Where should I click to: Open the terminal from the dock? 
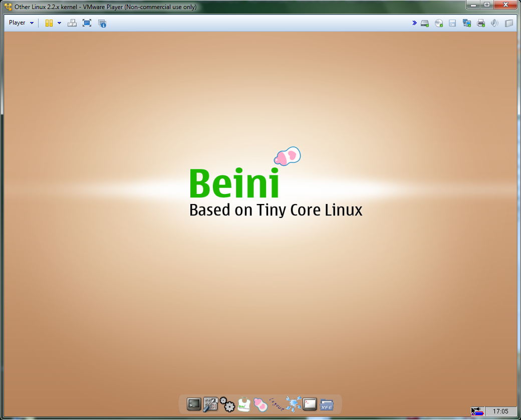[194, 404]
